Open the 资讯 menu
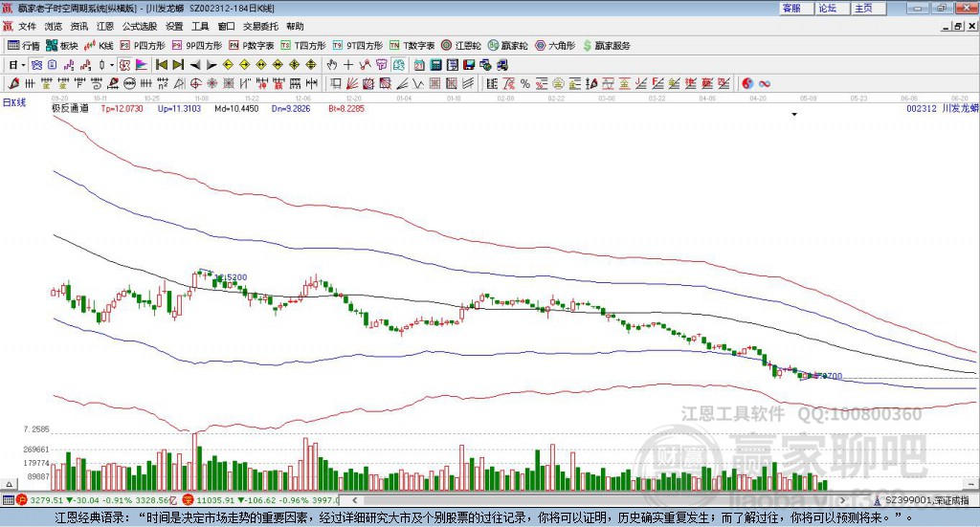The image size is (980, 527). click(78, 26)
